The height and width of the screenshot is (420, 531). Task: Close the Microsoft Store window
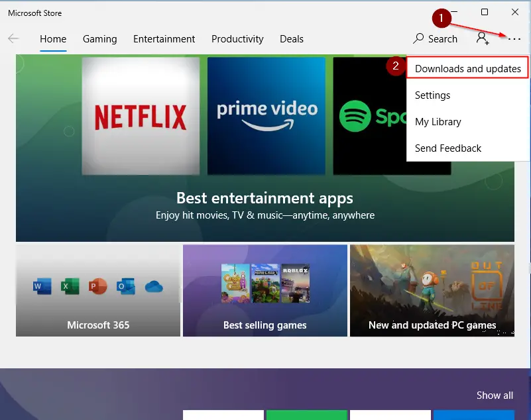point(515,12)
